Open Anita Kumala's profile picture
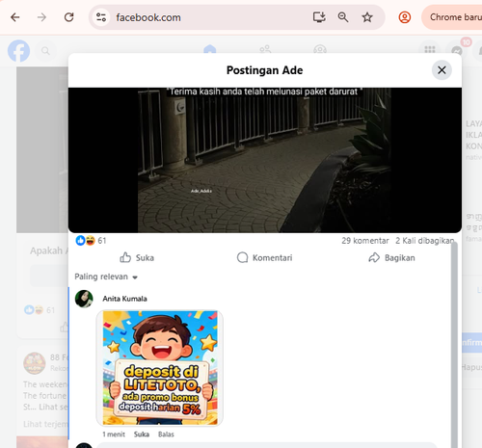Viewport: 482px width, 448px height. [84, 299]
